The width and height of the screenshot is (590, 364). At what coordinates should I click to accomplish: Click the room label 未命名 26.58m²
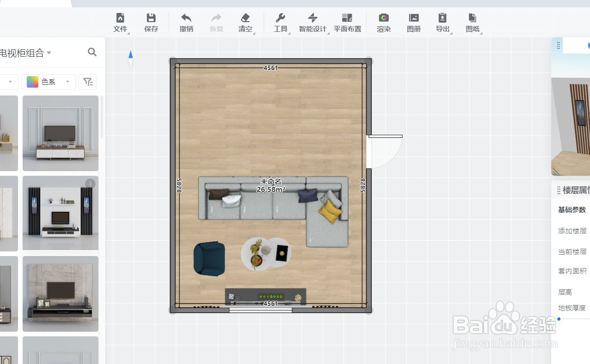[x=271, y=185]
